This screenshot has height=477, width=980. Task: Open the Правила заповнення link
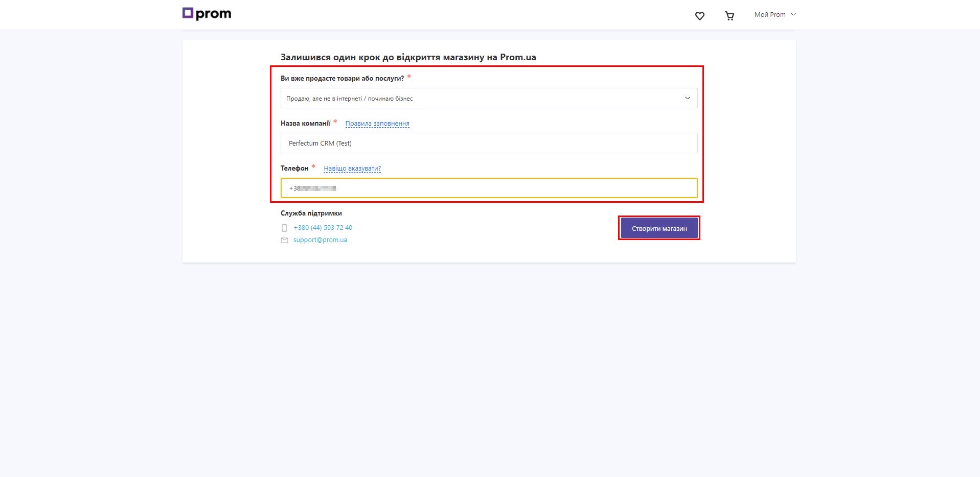(x=377, y=124)
